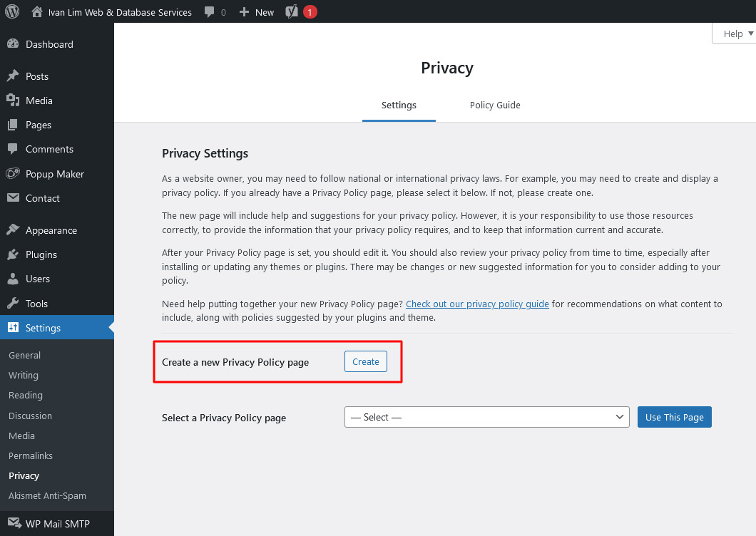
Task: Go to Pages menu label
Action: 39,125
